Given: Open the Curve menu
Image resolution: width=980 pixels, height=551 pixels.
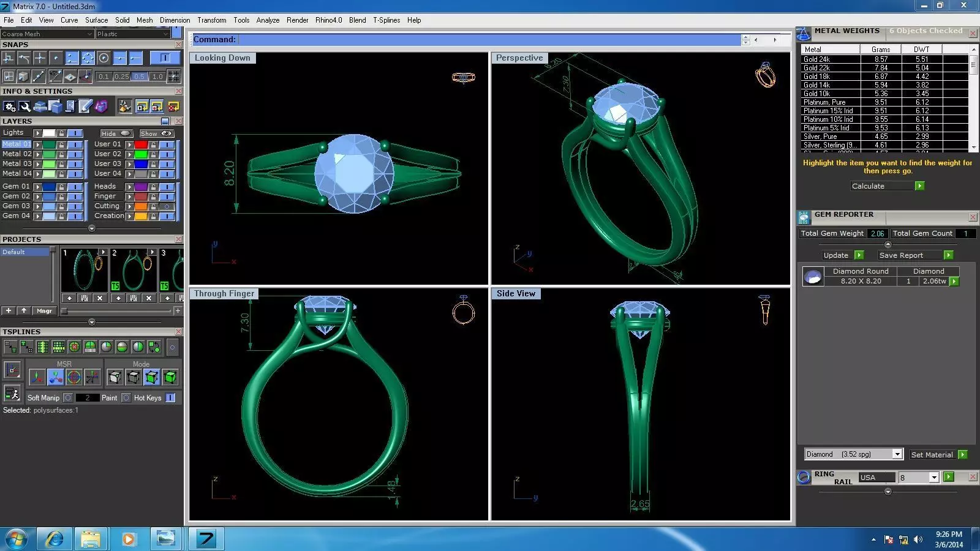Looking at the screenshot, I should tap(69, 20).
